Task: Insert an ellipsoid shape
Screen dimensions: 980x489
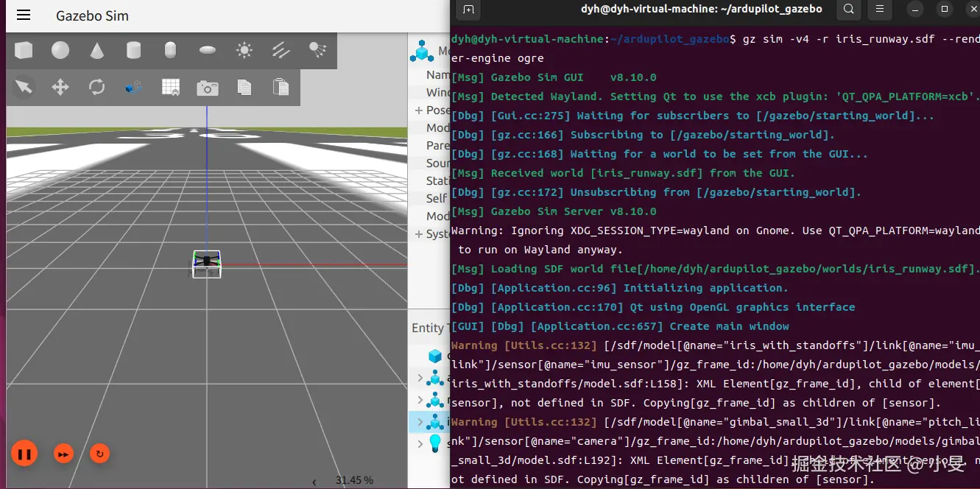Action: click(208, 50)
